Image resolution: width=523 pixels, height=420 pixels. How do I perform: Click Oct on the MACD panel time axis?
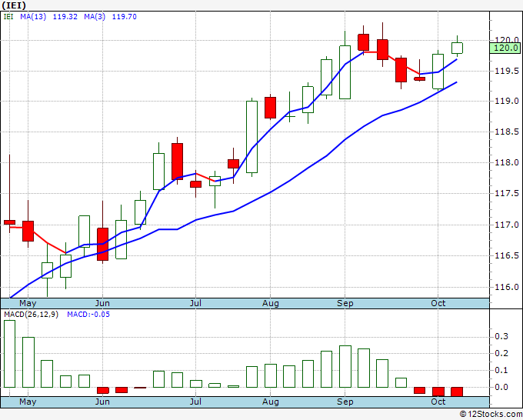tap(438, 402)
